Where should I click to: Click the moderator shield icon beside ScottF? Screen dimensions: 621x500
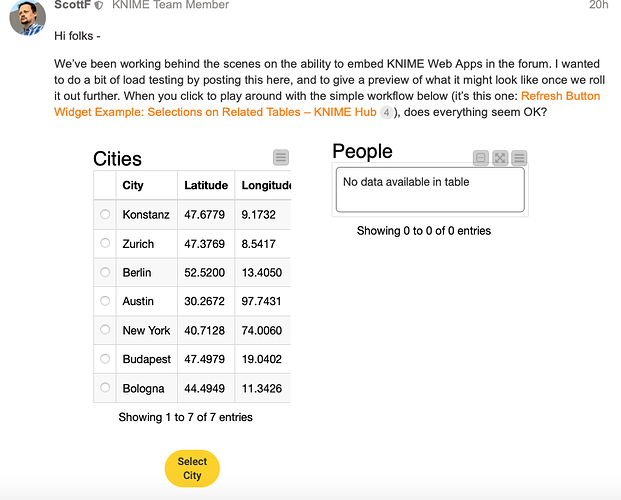pyautogui.click(x=98, y=6)
